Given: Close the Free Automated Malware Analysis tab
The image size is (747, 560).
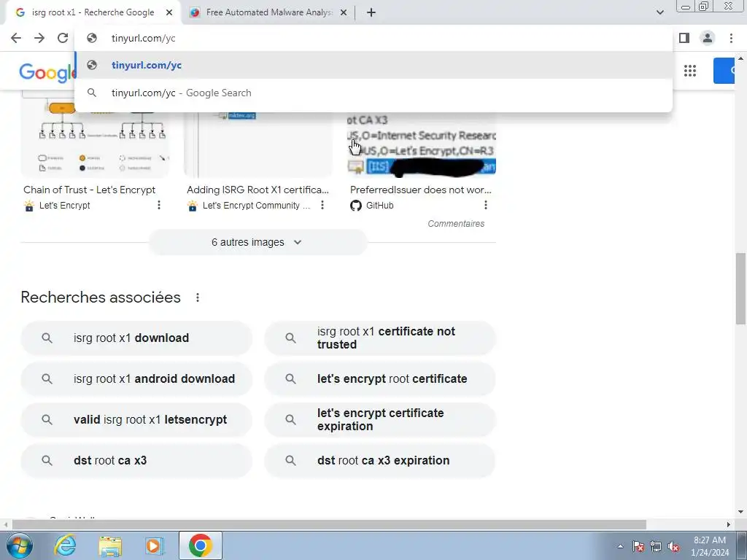Looking at the screenshot, I should [x=344, y=13].
